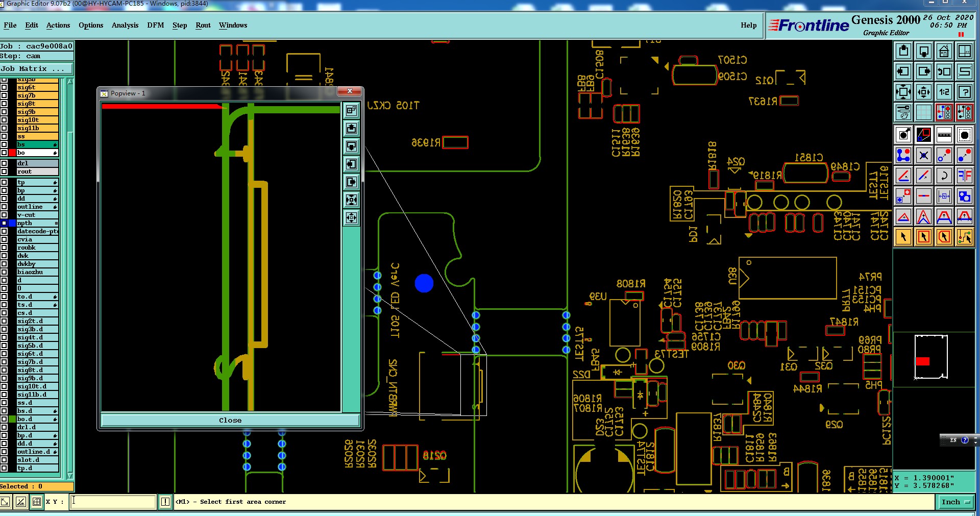980x516 pixels.
Task: Click the pan down icon in right toolbar
Action: (924, 51)
